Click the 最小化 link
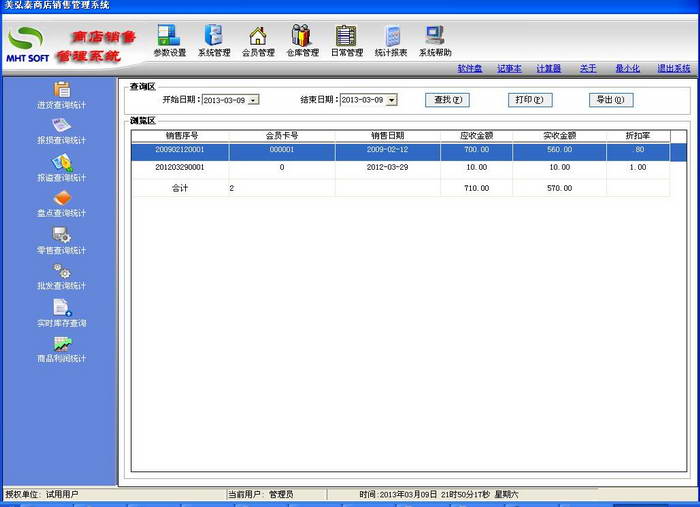700x507 pixels. click(x=627, y=68)
